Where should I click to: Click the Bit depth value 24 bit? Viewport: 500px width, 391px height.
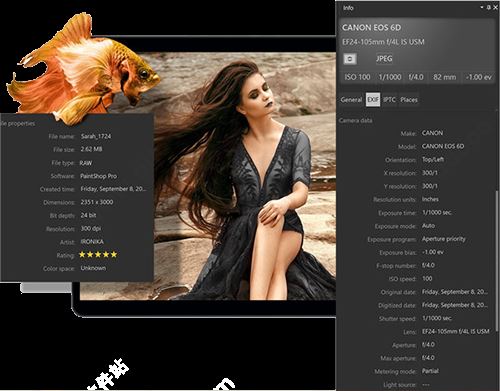88,215
